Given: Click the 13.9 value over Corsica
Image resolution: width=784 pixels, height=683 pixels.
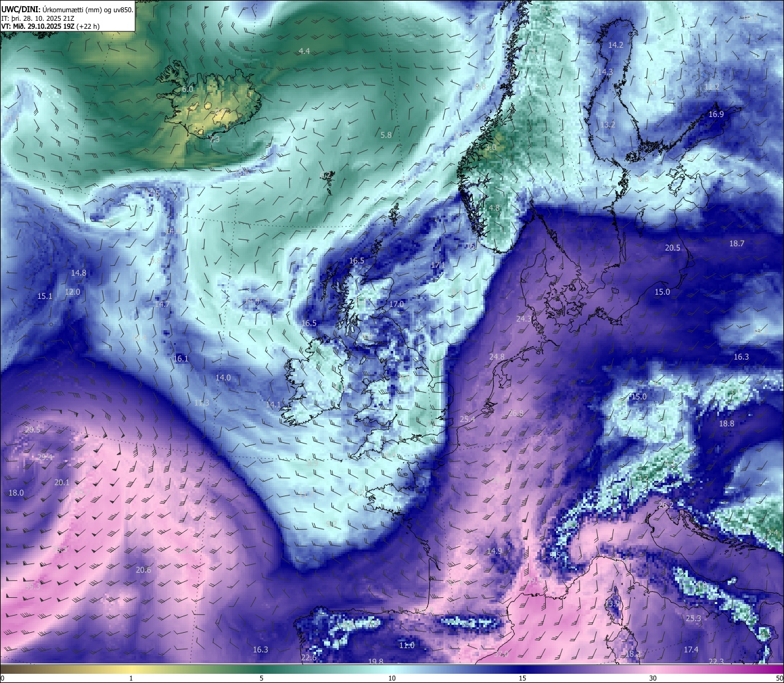Looking at the screenshot, I should [x=612, y=603].
